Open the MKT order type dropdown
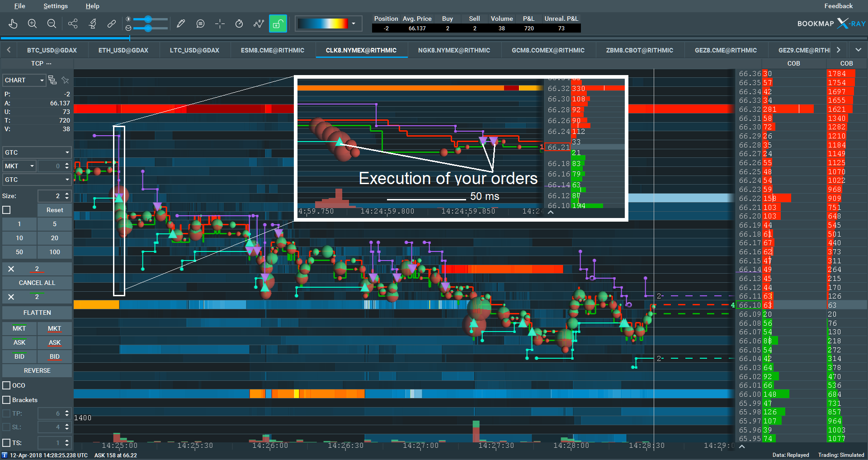 (x=19, y=166)
